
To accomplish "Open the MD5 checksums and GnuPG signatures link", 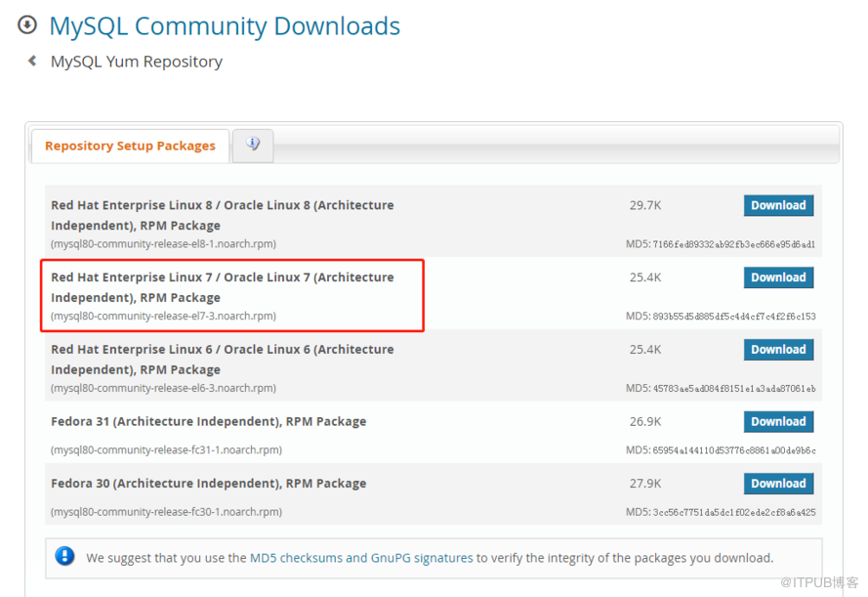I will point(361,558).
